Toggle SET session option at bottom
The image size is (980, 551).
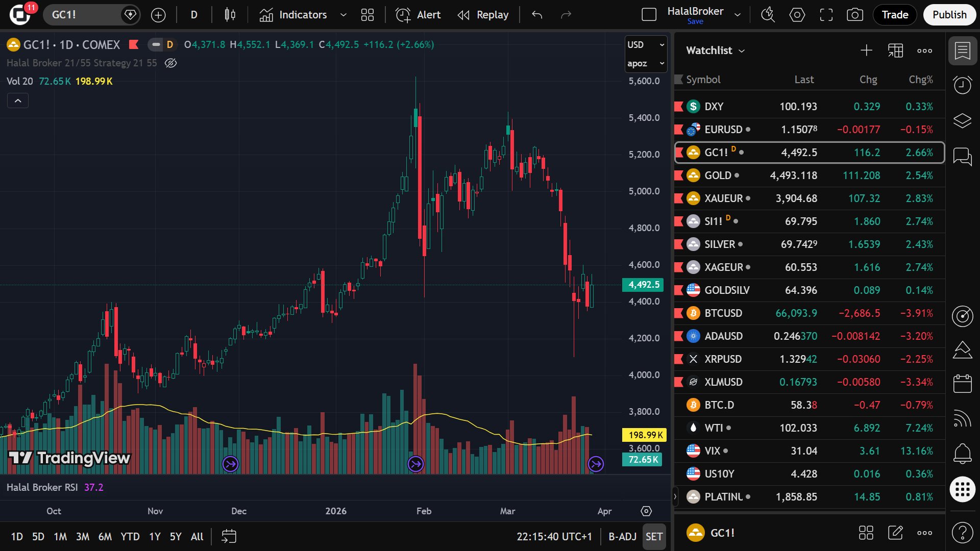[x=654, y=536]
